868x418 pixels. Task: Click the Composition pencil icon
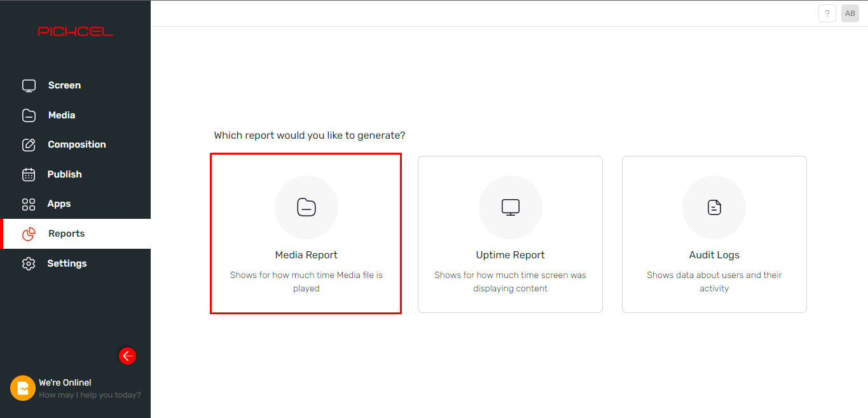(x=29, y=144)
